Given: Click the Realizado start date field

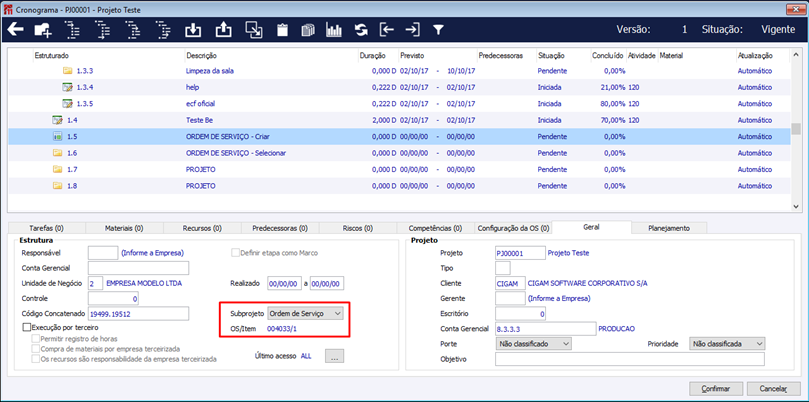Looking at the screenshot, I should [x=283, y=283].
